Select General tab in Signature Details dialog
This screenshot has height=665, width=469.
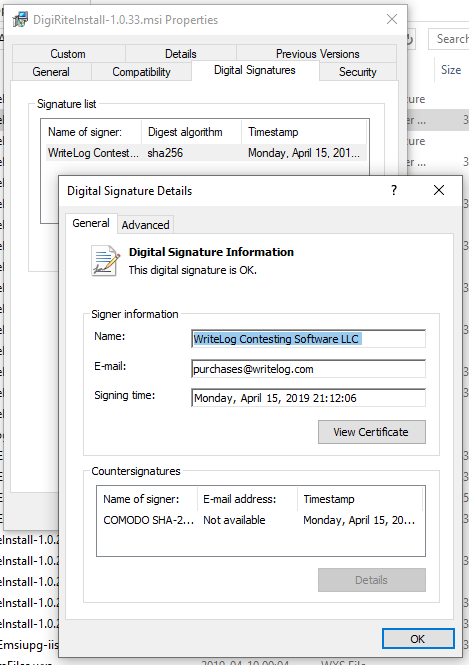91,223
